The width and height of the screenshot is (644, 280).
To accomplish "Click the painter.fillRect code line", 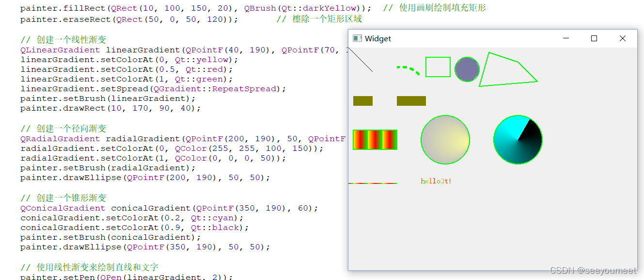I will [x=196, y=8].
